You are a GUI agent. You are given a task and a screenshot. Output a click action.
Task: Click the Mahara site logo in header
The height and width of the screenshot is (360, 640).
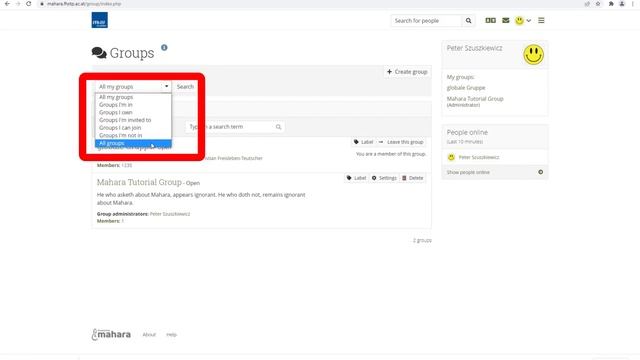click(100, 20)
